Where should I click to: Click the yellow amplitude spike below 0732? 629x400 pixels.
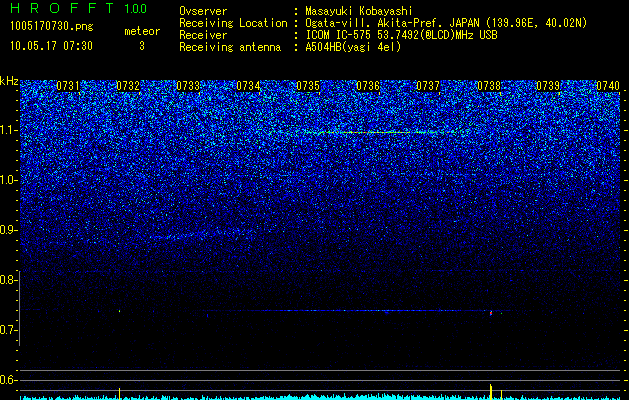click(120, 394)
